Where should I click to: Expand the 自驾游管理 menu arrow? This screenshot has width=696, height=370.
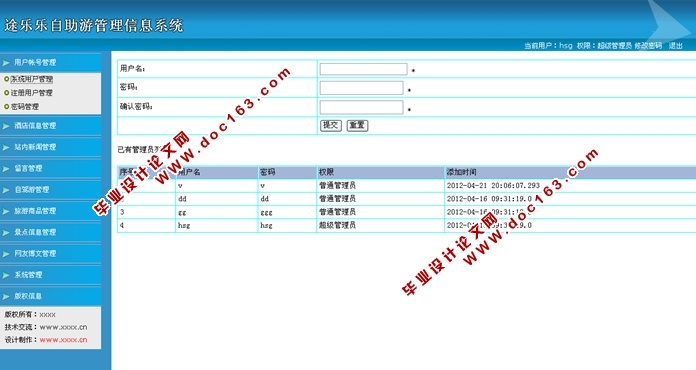coord(6,190)
